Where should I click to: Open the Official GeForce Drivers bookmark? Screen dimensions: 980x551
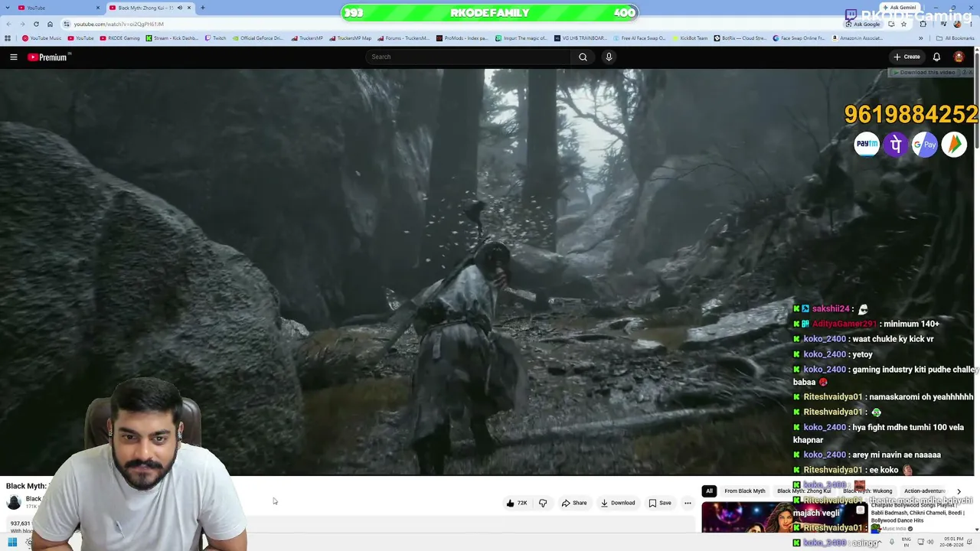click(x=258, y=38)
